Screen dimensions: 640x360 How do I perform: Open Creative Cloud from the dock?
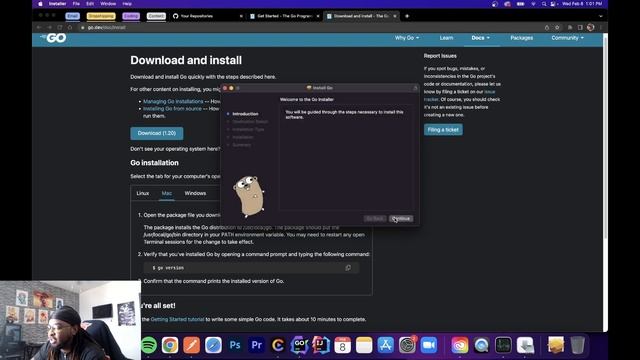[460, 345]
